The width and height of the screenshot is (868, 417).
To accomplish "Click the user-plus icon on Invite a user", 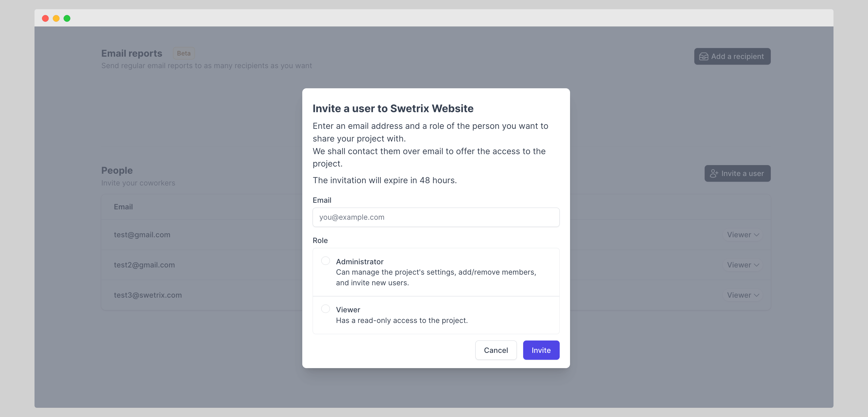I will [714, 173].
